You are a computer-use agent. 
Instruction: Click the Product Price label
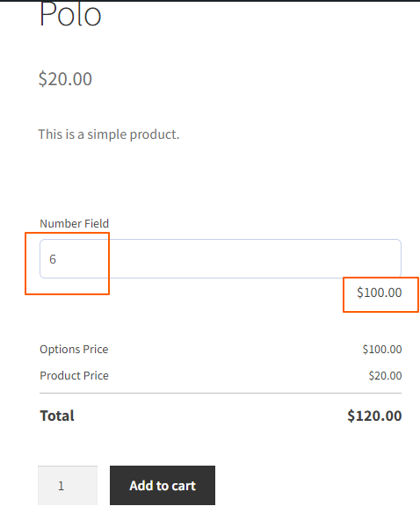coord(74,375)
